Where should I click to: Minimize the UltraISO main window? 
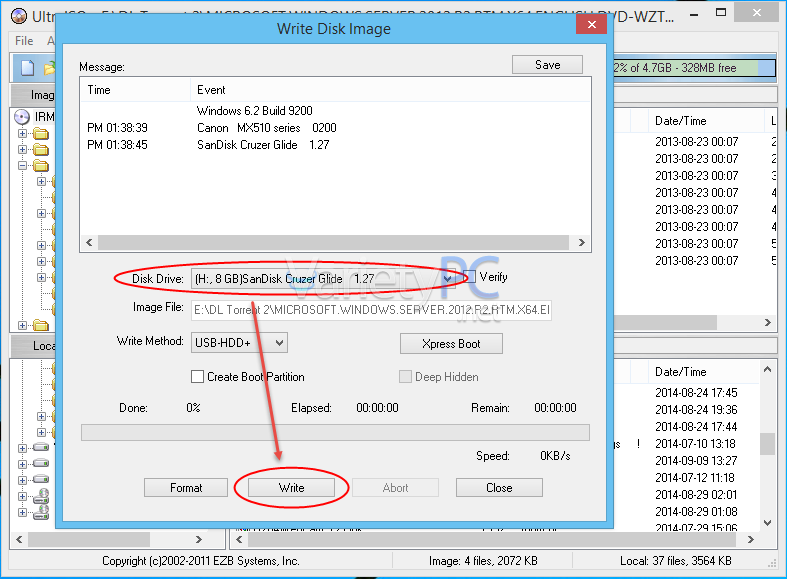tap(694, 15)
